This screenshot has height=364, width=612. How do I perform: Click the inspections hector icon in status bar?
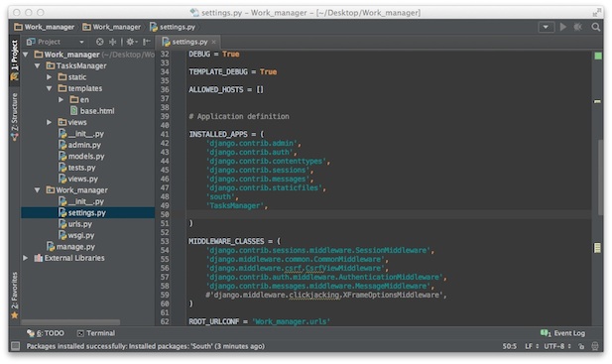[x=595, y=346]
